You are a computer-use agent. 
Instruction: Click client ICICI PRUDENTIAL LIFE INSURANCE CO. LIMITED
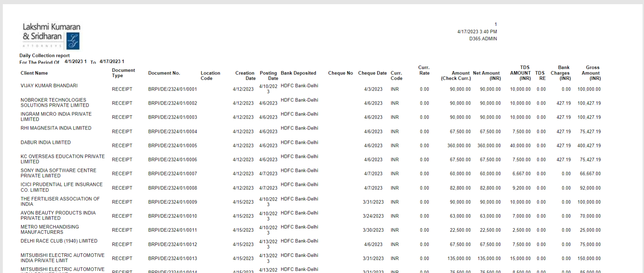61,187
